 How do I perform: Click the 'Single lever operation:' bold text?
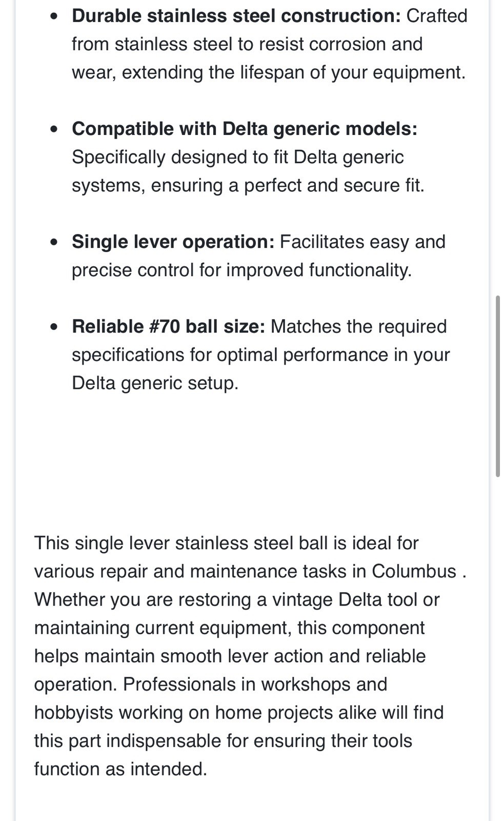173,242
